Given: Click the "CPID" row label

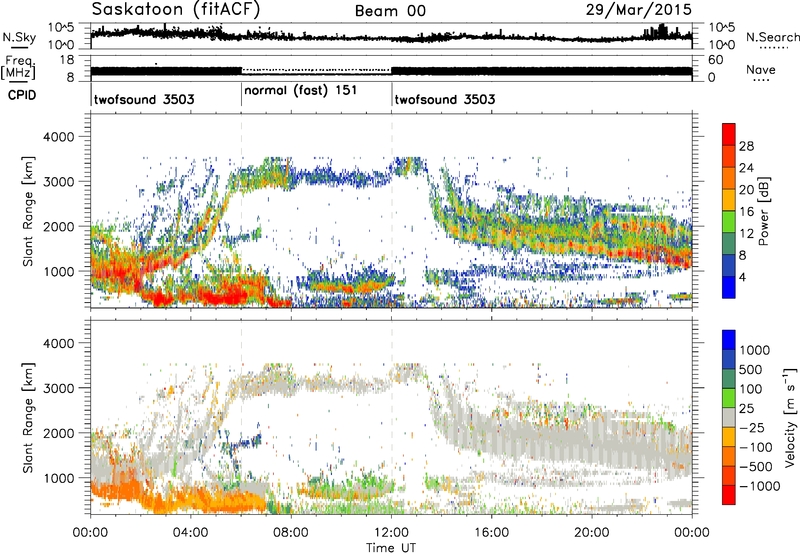Looking at the screenshot, I should (x=22, y=95).
